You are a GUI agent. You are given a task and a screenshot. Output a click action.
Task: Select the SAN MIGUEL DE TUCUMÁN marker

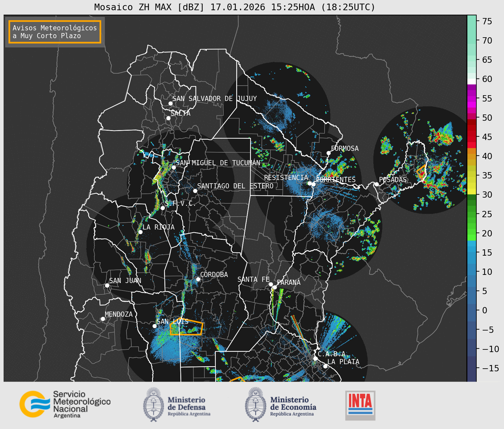(174, 167)
